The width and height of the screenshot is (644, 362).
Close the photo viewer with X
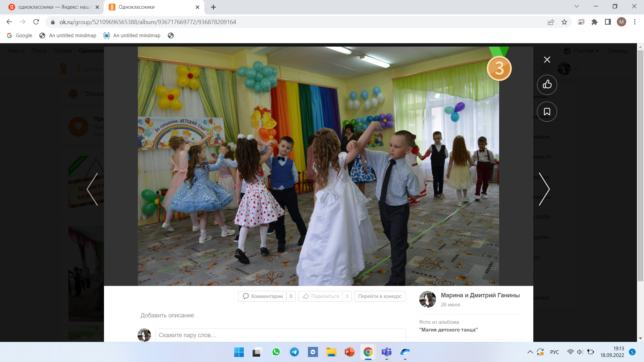click(x=547, y=60)
